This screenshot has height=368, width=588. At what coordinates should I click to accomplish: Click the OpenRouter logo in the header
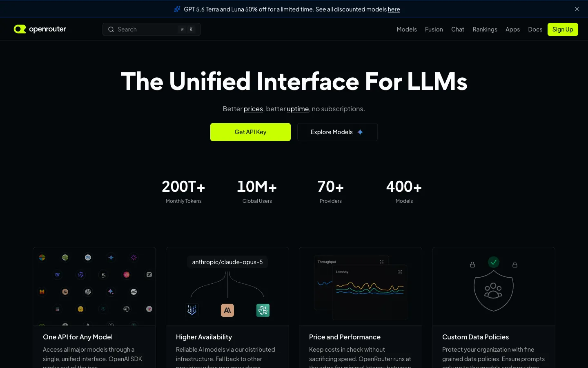click(40, 29)
